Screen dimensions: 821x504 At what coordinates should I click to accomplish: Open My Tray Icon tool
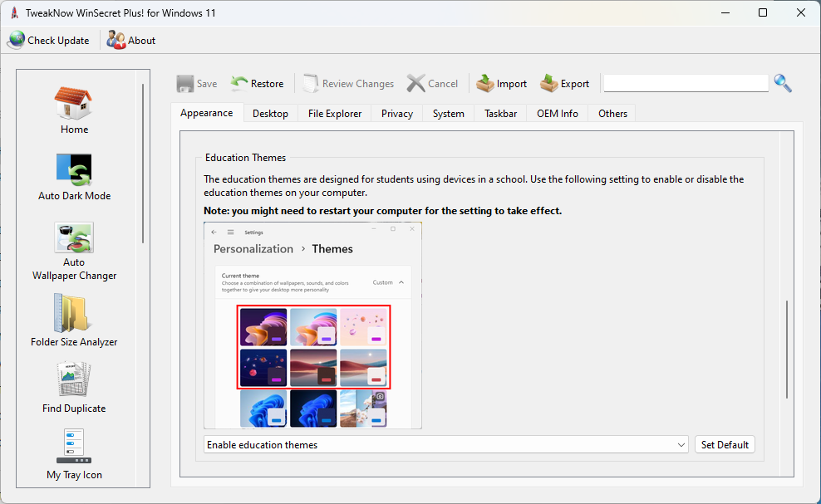tap(74, 446)
